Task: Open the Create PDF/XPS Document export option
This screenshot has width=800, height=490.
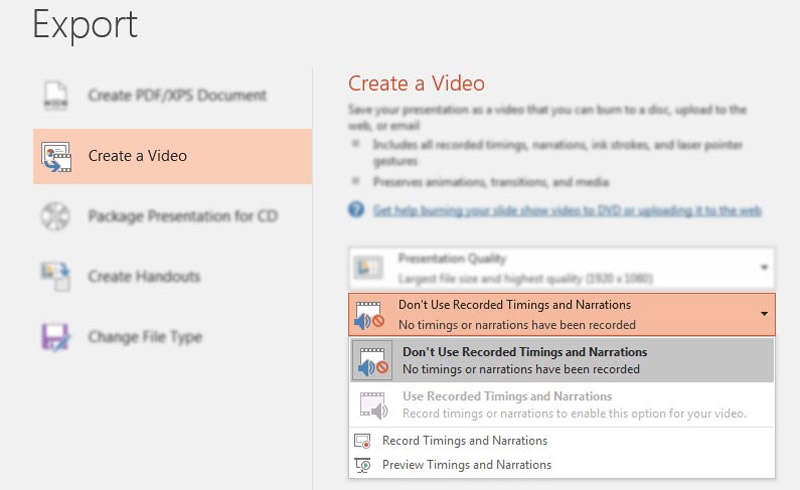Action: pyautogui.click(x=177, y=96)
